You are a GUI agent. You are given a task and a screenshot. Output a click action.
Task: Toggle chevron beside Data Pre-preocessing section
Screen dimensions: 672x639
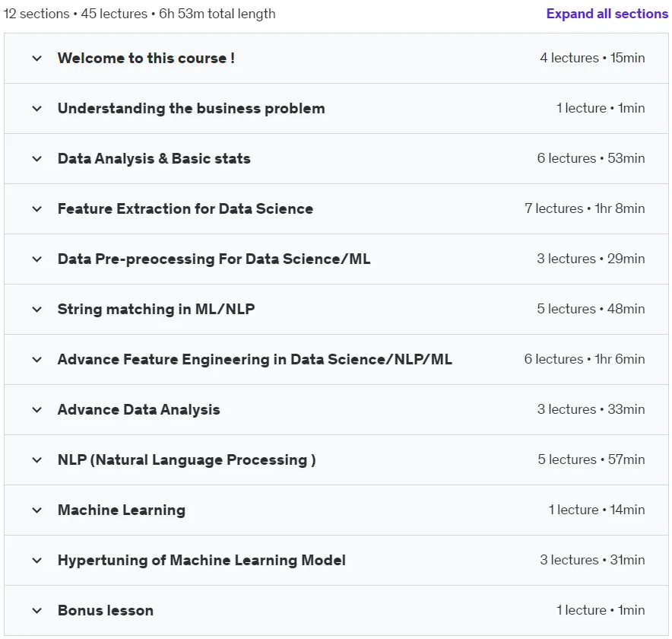pyautogui.click(x=37, y=259)
